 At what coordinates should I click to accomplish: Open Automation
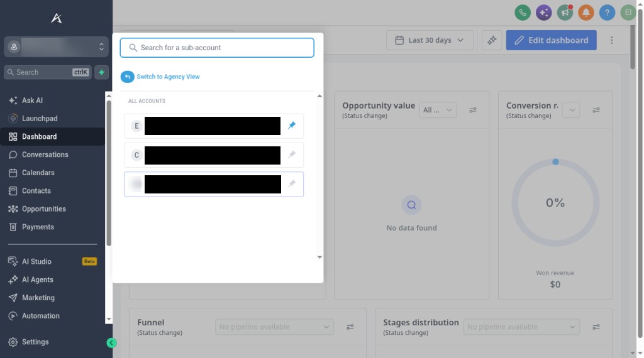pyautogui.click(x=52, y=316)
